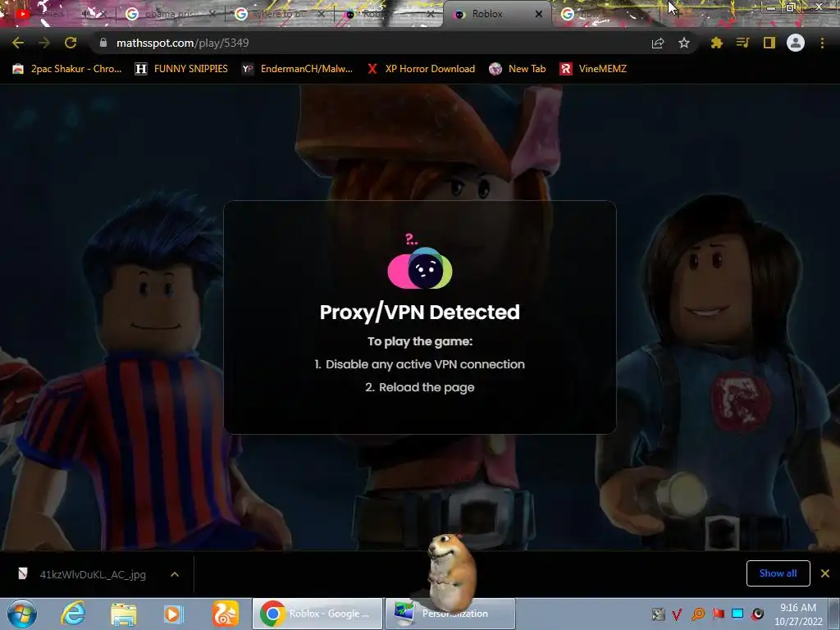
Task: Launch UC Browser from taskbar
Action: coord(226,614)
